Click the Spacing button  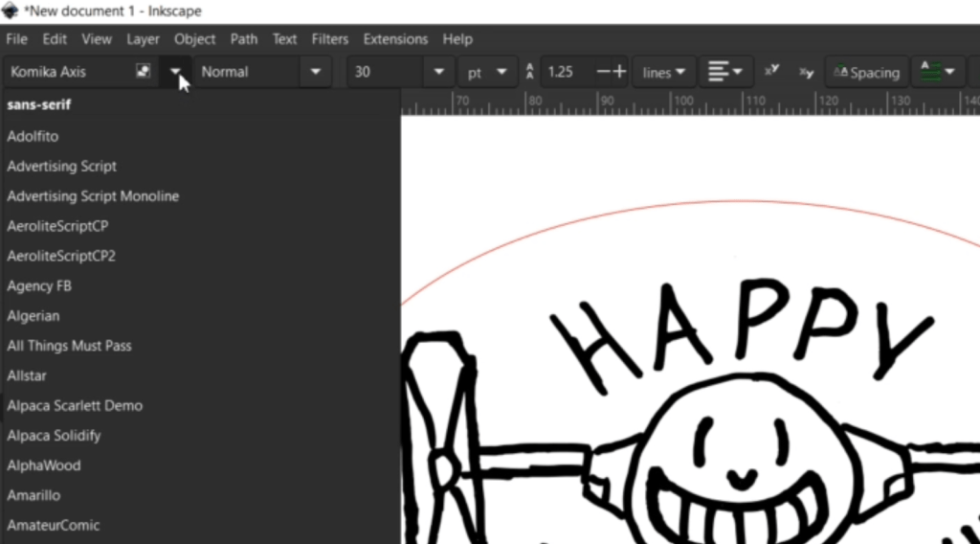[866, 72]
